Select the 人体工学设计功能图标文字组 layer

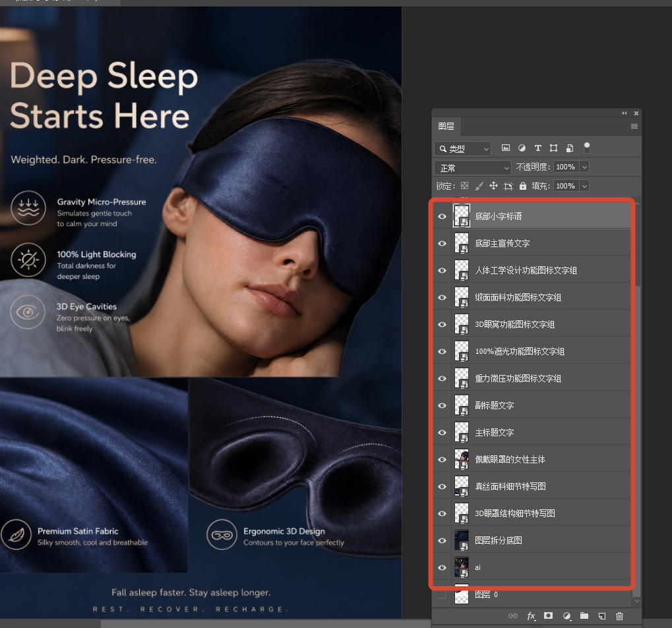[x=532, y=270]
